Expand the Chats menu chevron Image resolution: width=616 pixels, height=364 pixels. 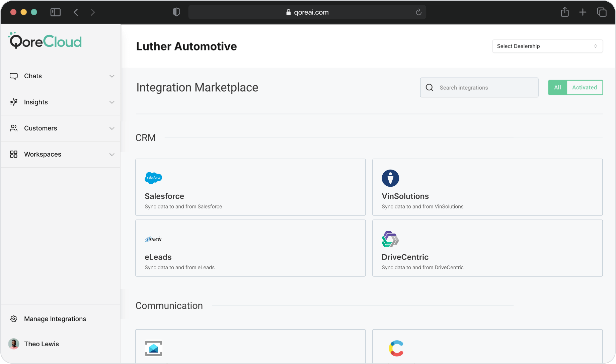click(112, 76)
